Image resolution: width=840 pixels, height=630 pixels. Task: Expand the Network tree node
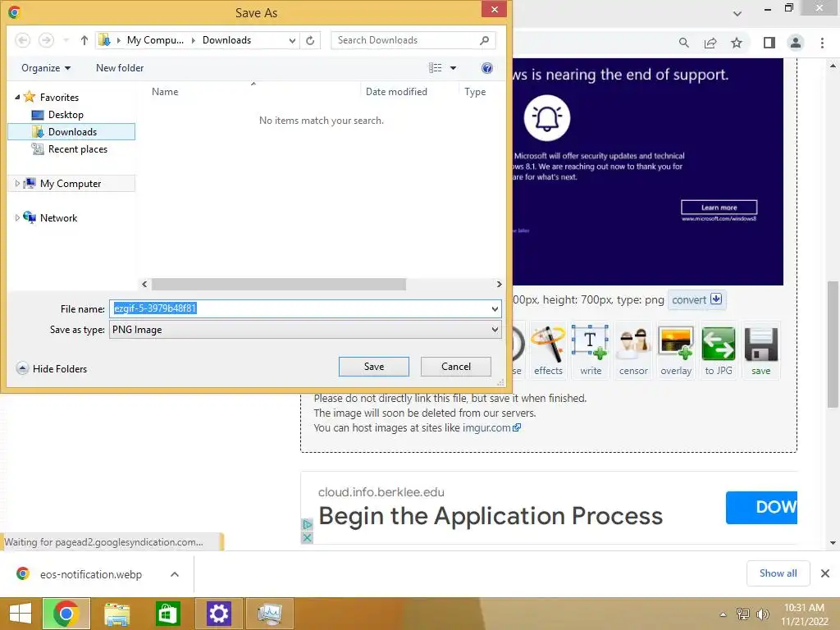[17, 218]
